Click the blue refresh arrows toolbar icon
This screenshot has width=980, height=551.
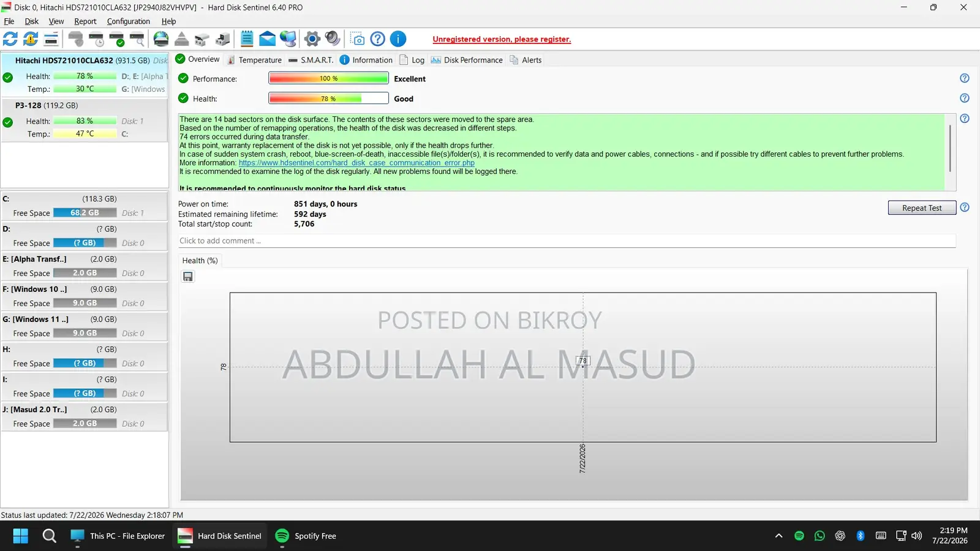pyautogui.click(x=10, y=39)
